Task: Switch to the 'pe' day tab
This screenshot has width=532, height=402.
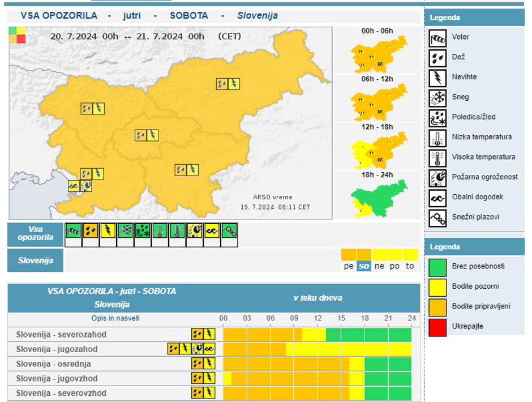Action: [349, 266]
